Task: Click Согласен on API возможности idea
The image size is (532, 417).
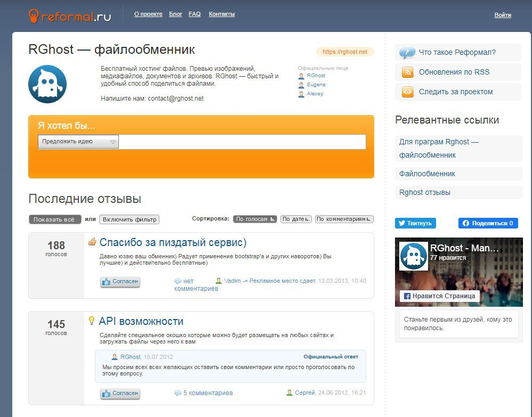Action: pos(120,393)
